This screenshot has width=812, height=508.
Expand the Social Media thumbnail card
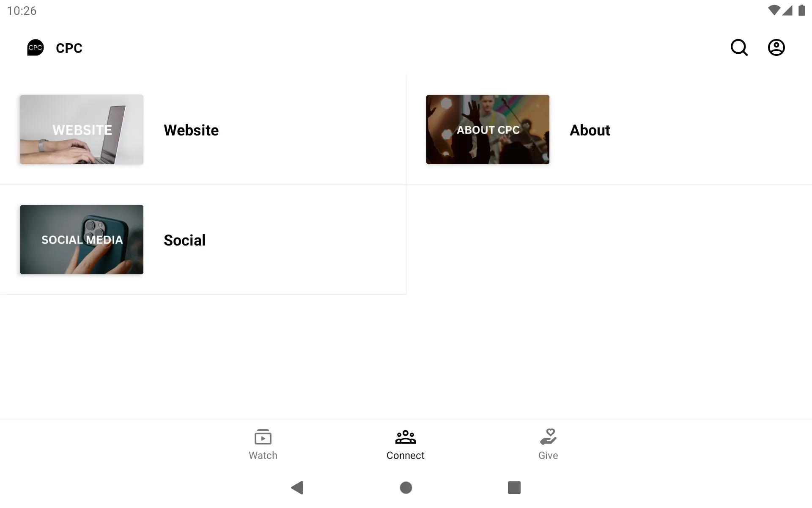coord(82,239)
